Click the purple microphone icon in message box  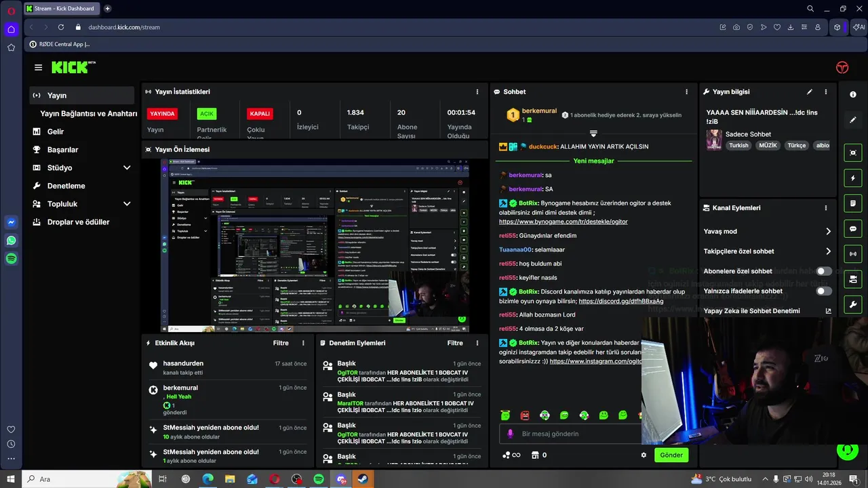(x=510, y=434)
